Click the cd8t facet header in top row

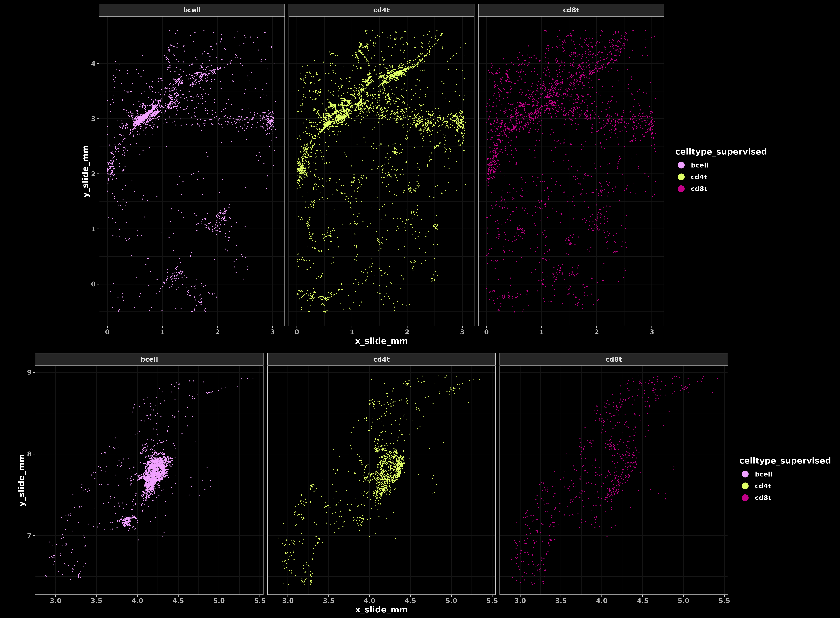click(571, 10)
